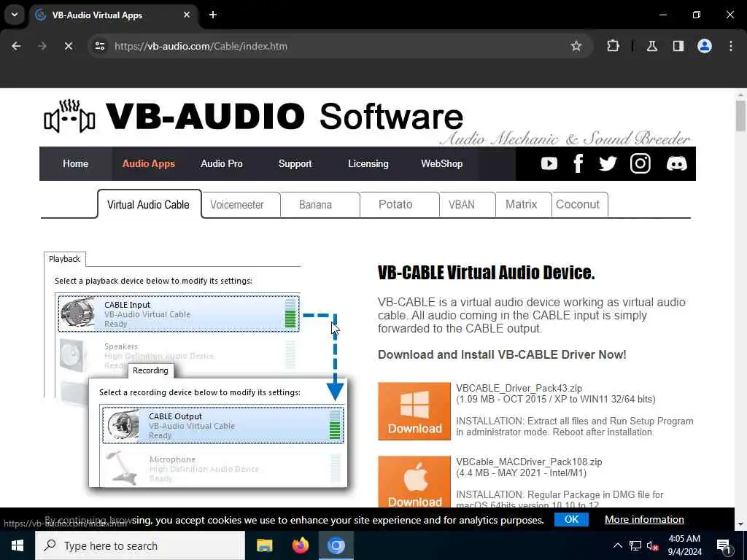Viewport: 747px width, 560px height.
Task: Switch to the VBAN tab
Action: [x=461, y=205]
